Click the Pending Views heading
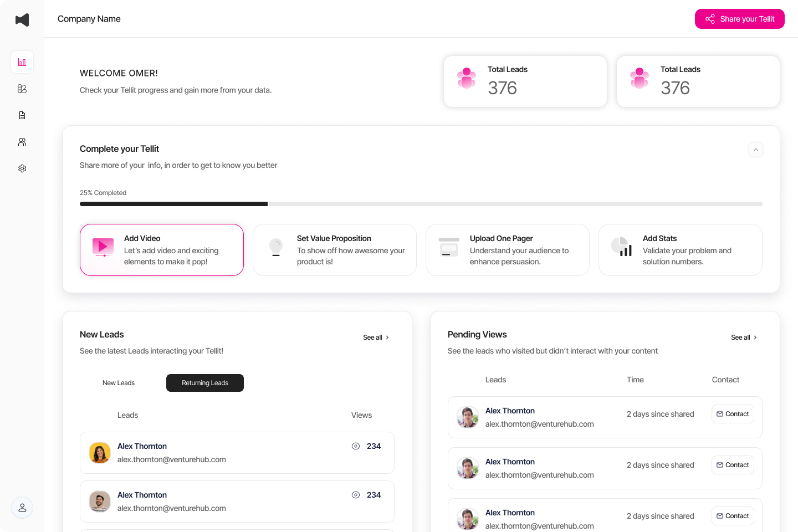 pyautogui.click(x=477, y=334)
